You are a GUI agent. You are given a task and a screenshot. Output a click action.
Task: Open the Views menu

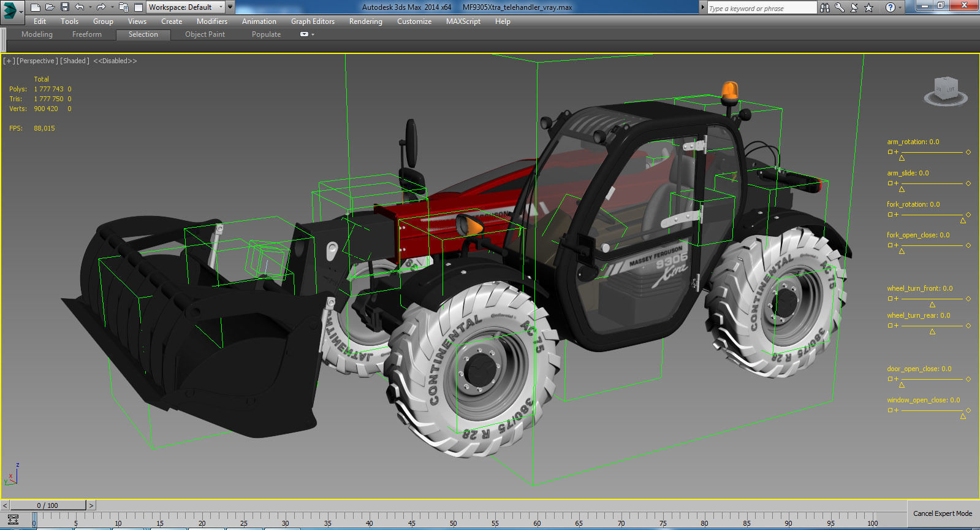(x=137, y=21)
